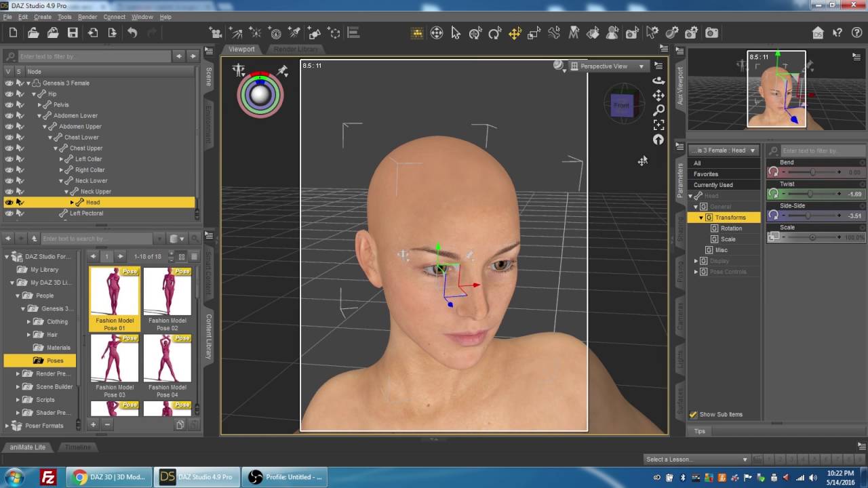
Task: Select the Universal tool (yellow cross arrows)
Action: [515, 33]
